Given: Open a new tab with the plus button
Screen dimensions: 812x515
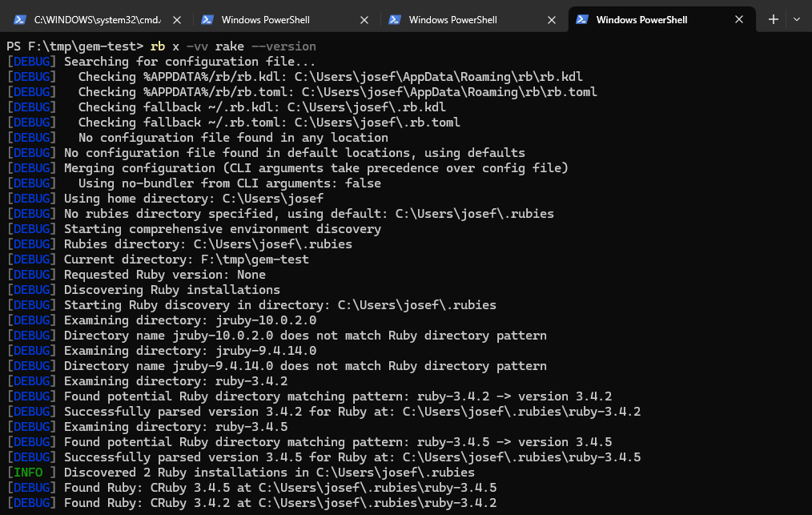Looking at the screenshot, I should [x=773, y=19].
